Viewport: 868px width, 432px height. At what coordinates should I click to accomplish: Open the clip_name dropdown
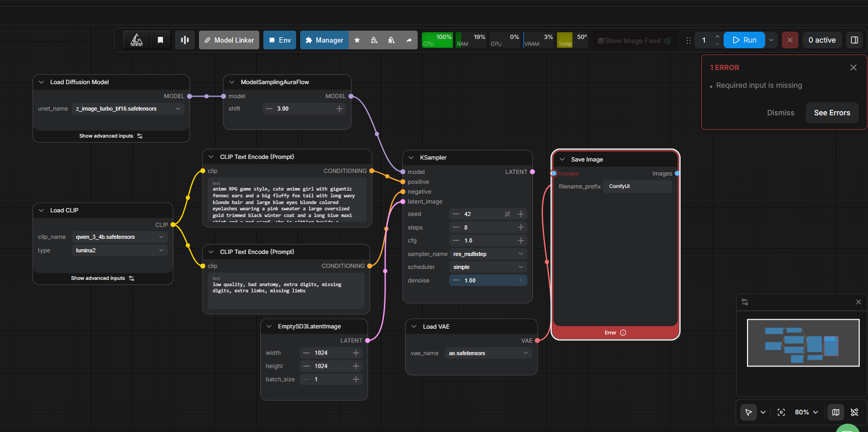[x=119, y=237]
